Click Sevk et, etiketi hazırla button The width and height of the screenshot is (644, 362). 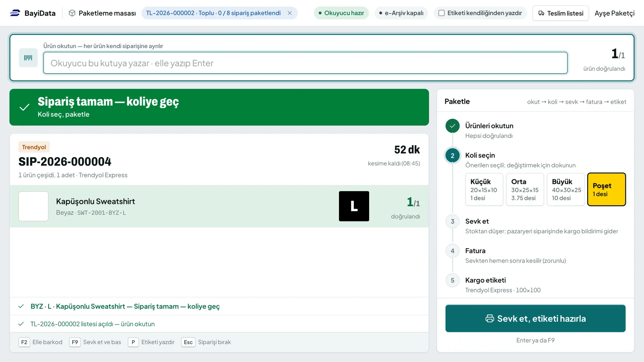pos(535,319)
